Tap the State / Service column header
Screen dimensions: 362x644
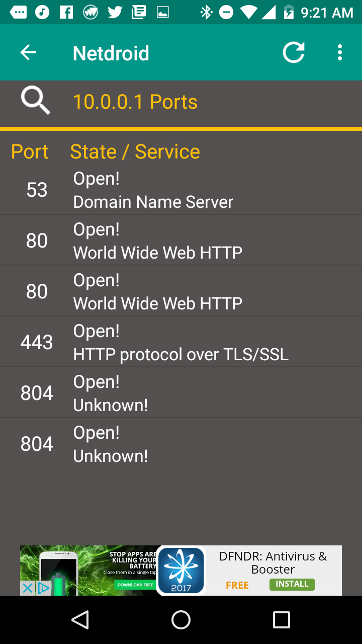pyautogui.click(x=135, y=151)
